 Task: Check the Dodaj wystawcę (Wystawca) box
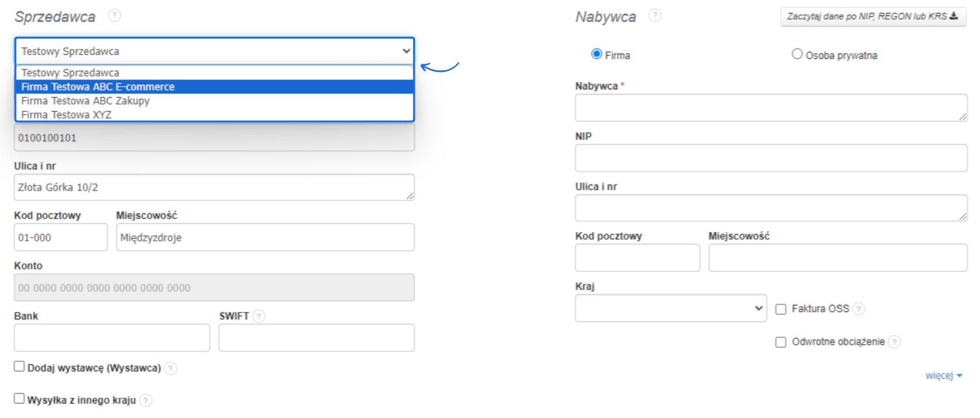point(20,367)
